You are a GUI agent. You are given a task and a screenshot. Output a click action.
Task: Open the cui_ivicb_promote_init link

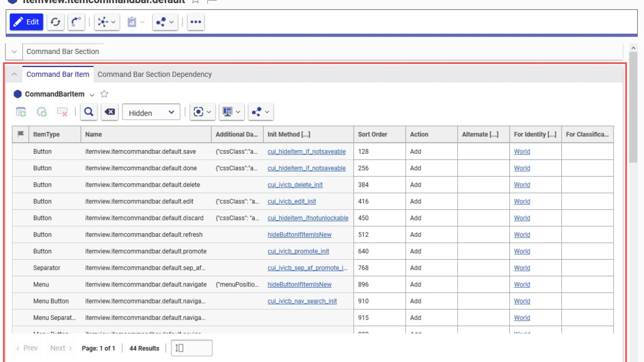point(298,251)
